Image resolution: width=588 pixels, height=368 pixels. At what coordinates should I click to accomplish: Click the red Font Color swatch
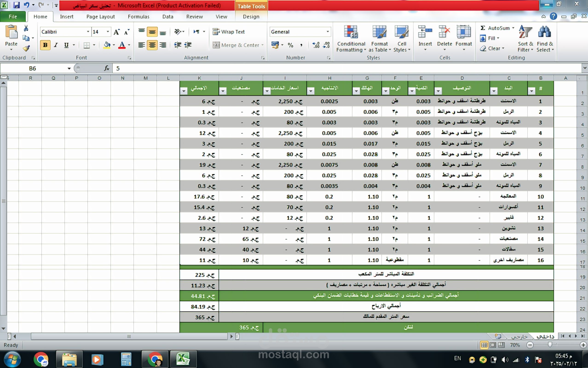[122, 45]
